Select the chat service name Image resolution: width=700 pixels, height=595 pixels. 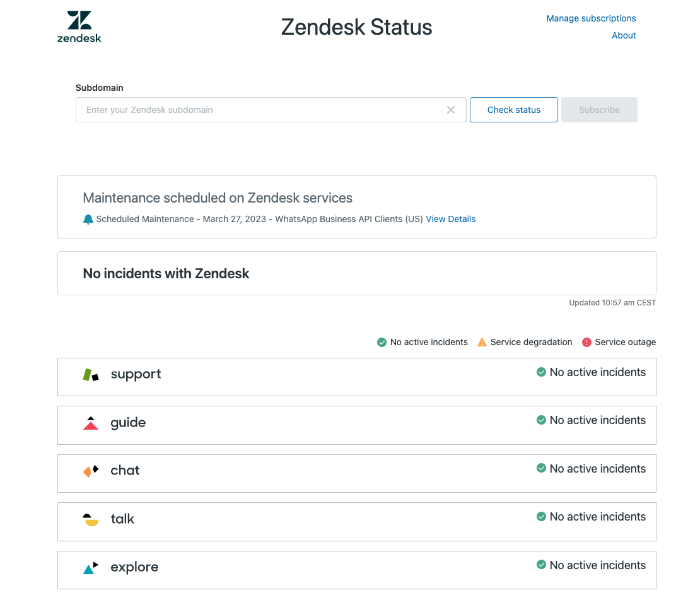[125, 470]
